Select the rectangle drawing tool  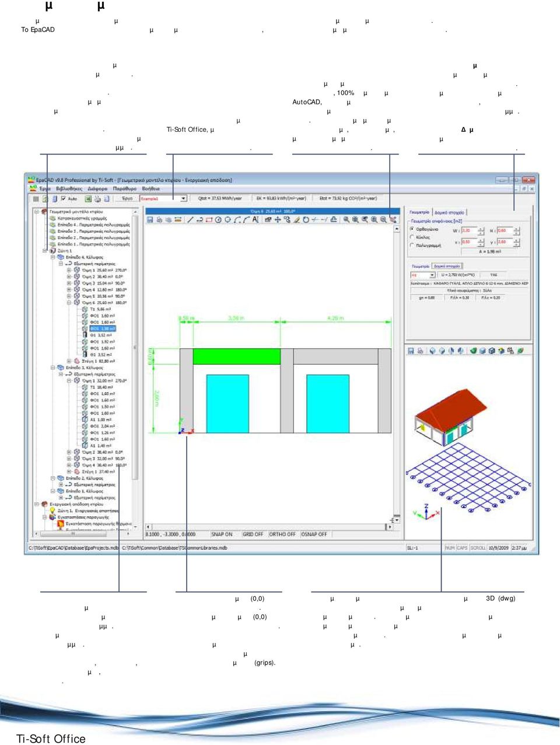click(x=209, y=219)
